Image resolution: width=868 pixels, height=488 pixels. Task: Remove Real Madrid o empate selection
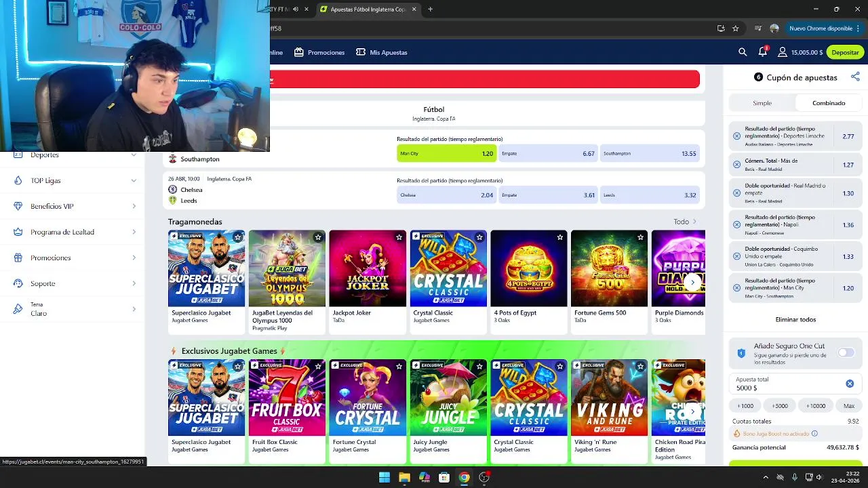pyautogui.click(x=736, y=193)
